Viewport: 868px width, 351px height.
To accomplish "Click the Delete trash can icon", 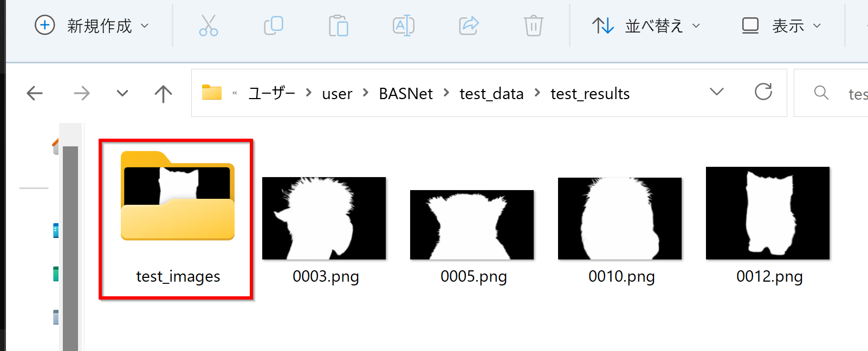I will tap(534, 25).
